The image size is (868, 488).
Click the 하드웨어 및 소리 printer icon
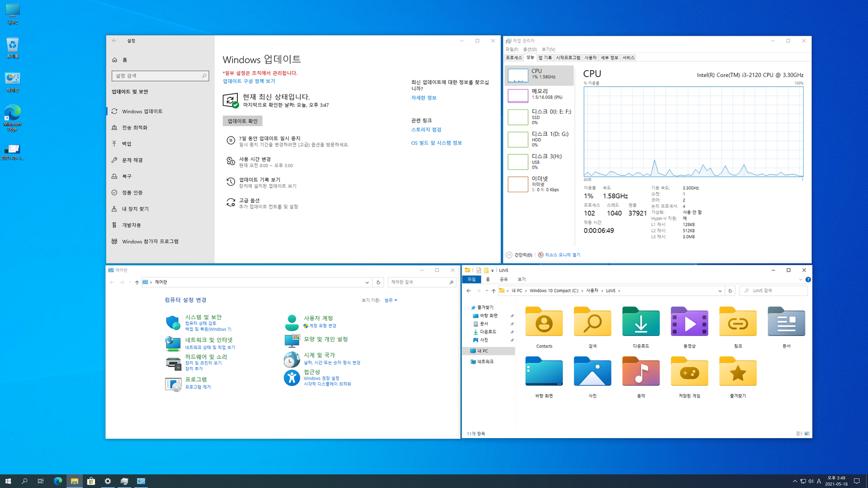point(173,363)
